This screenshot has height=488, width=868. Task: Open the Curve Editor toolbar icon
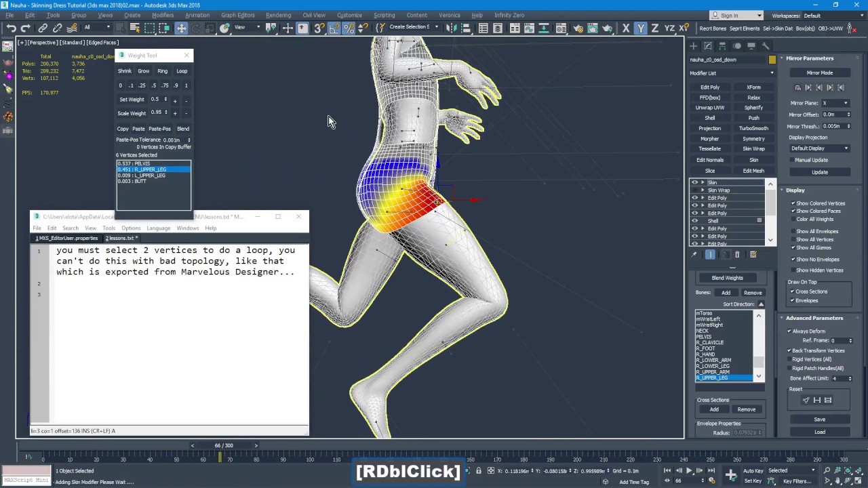pyautogui.click(x=529, y=28)
